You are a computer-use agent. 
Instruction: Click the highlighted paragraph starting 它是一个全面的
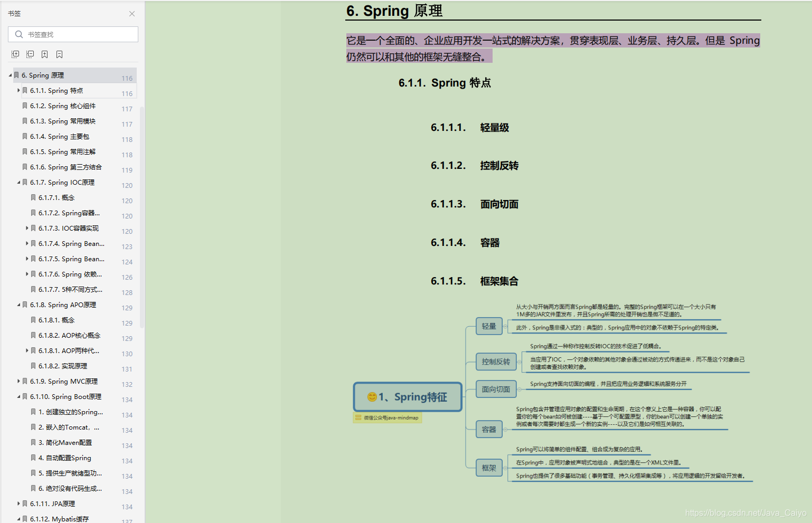(553, 48)
